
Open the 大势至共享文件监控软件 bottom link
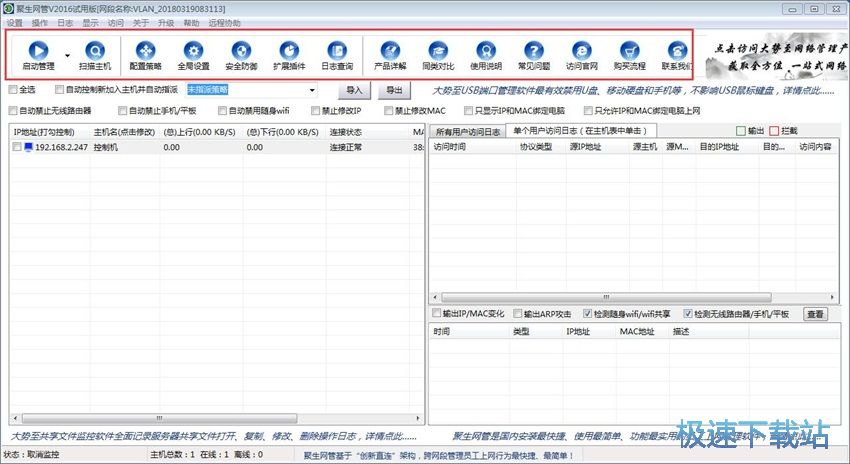(x=214, y=436)
